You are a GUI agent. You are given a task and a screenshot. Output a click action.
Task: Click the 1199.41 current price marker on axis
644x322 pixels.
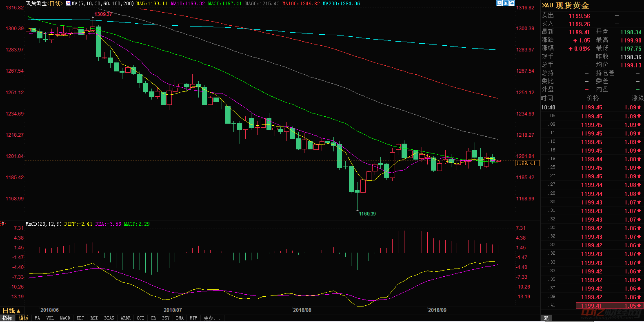(x=527, y=163)
